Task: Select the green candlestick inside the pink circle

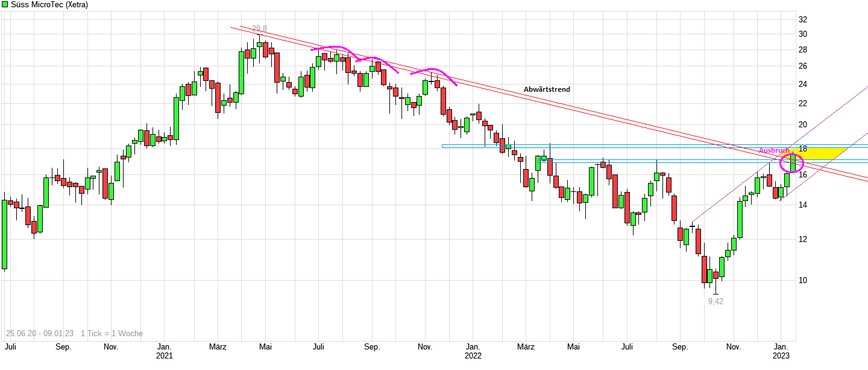Action: click(x=792, y=164)
